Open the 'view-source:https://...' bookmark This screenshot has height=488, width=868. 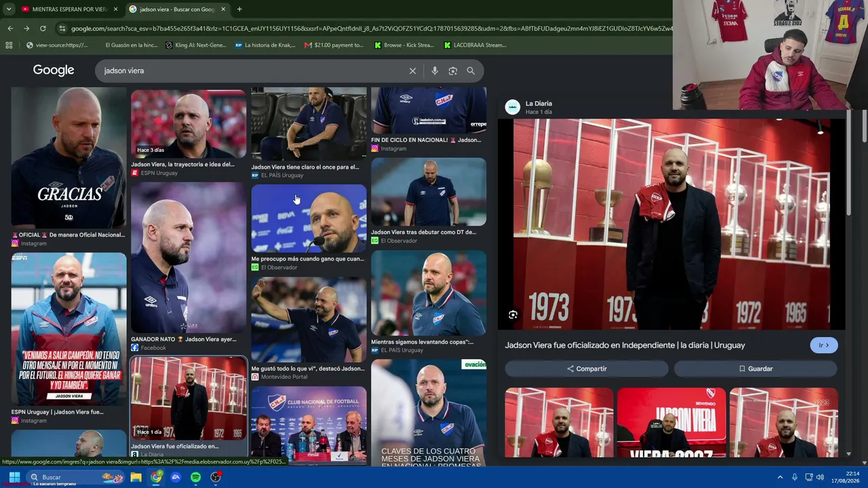pyautogui.click(x=57, y=45)
